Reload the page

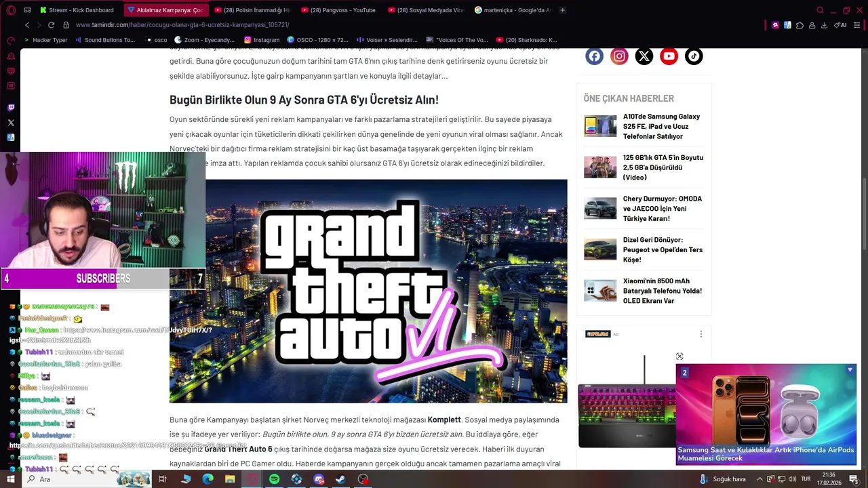(x=51, y=25)
